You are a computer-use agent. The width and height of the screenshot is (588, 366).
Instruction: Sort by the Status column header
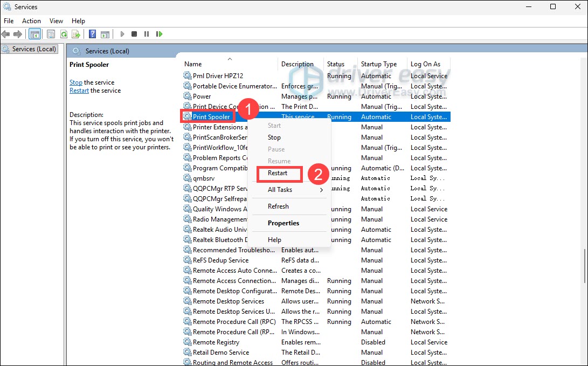[x=340, y=64]
